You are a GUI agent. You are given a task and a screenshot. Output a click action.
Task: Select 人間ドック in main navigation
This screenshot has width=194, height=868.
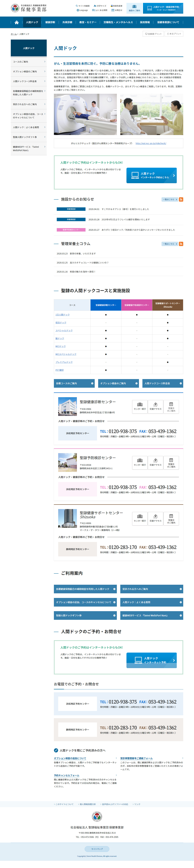click(32, 22)
